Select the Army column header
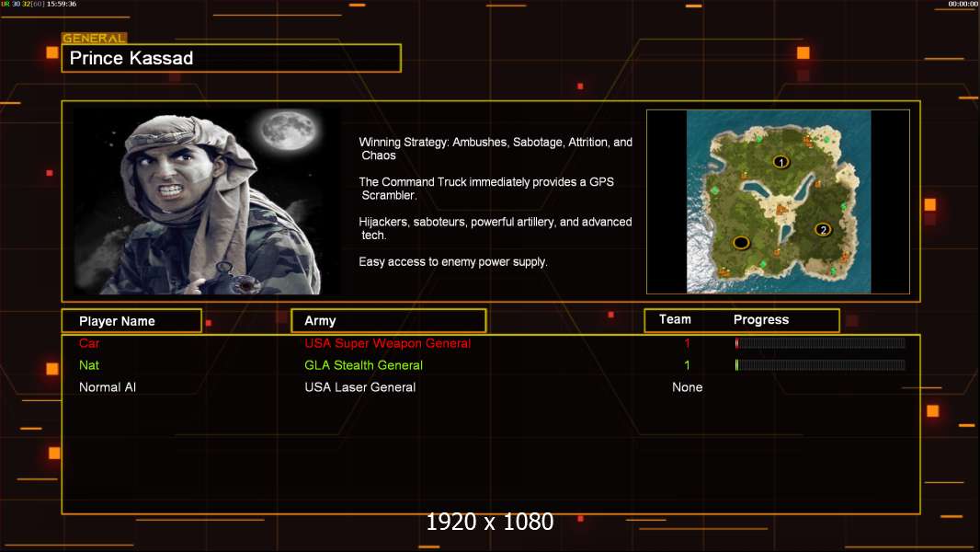Image resolution: width=980 pixels, height=552 pixels. point(388,321)
